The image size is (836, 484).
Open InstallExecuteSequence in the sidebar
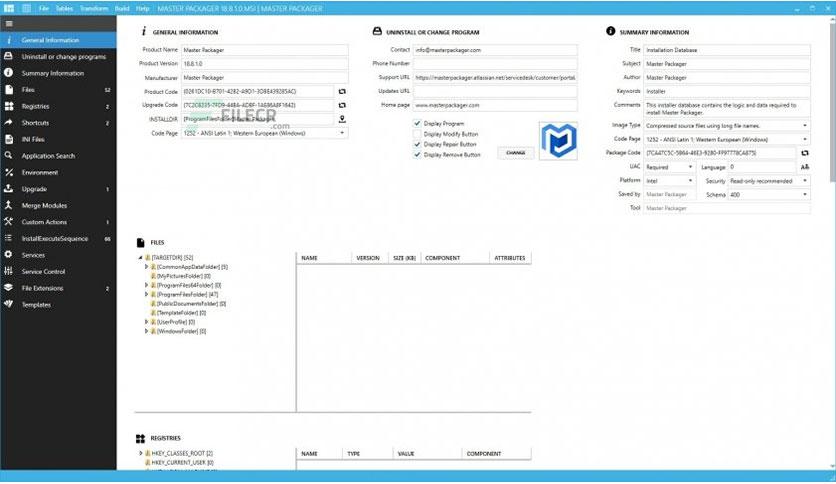58,238
